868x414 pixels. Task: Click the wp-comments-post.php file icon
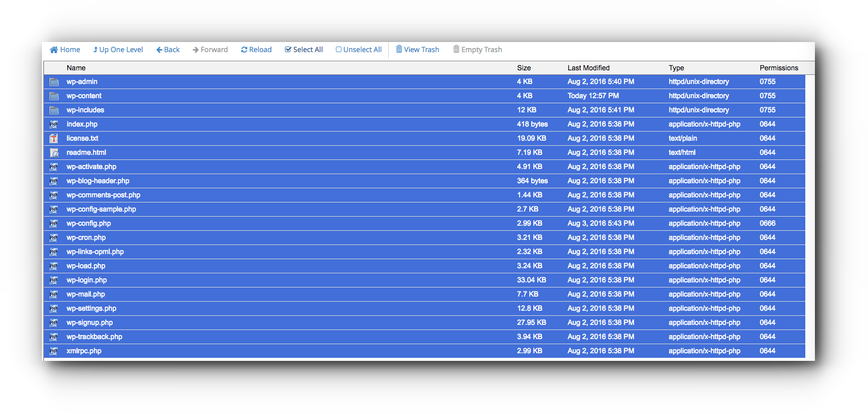(x=54, y=195)
